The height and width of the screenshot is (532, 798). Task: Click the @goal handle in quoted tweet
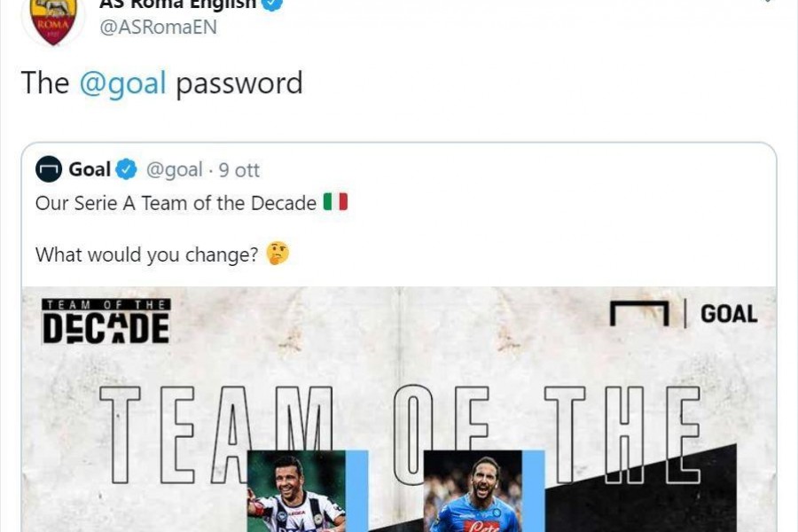pyautogui.click(x=174, y=169)
